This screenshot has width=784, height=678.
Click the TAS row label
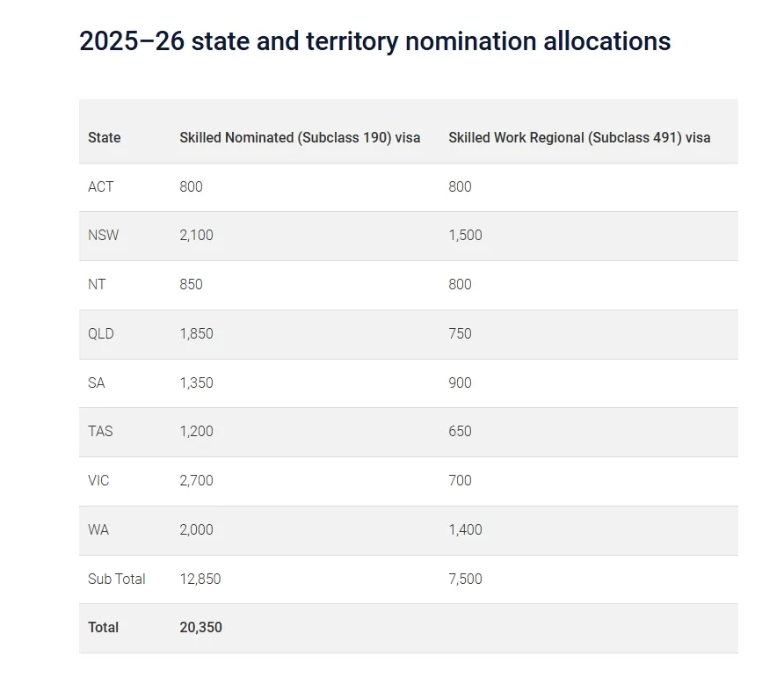coord(100,432)
